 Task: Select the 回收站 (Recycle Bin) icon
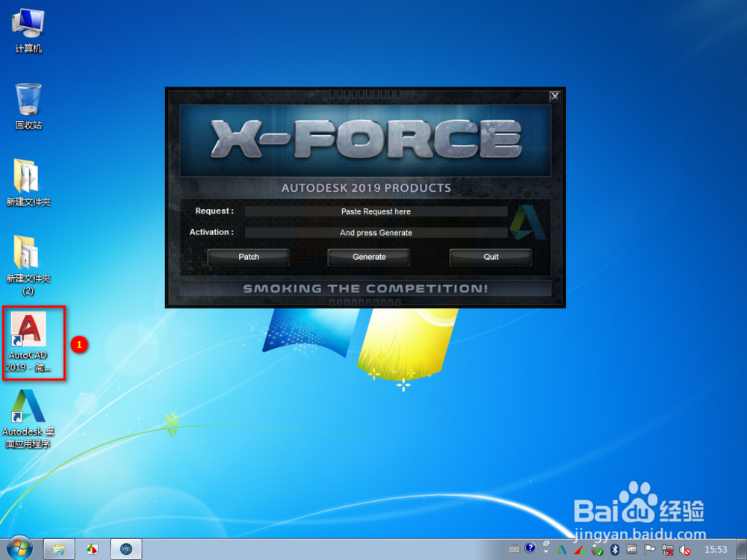pyautogui.click(x=28, y=107)
